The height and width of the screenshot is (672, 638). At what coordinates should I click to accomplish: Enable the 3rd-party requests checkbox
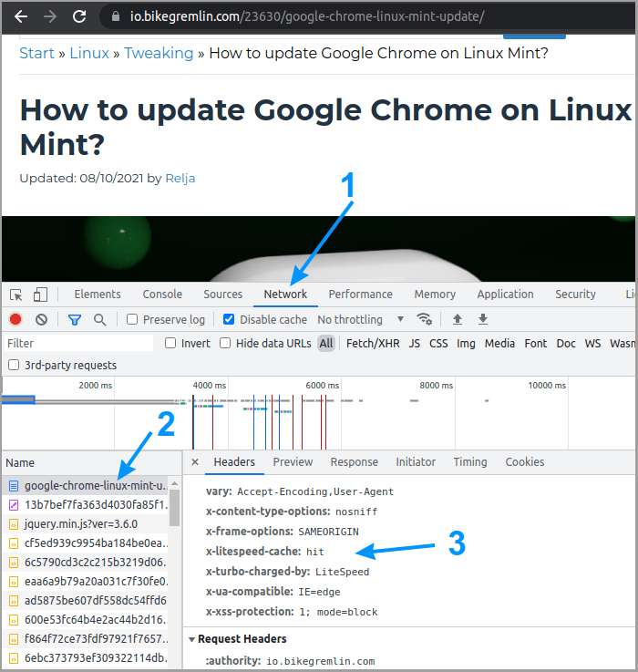(x=15, y=365)
